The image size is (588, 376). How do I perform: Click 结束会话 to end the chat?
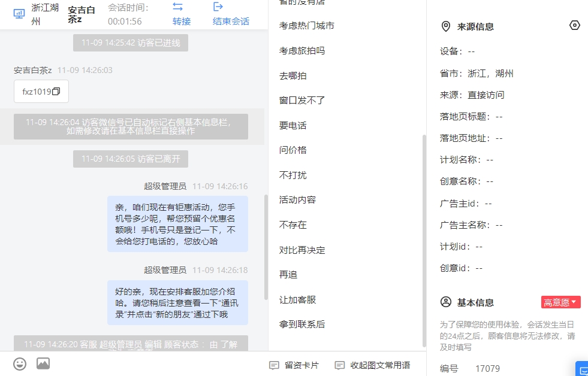click(x=231, y=22)
